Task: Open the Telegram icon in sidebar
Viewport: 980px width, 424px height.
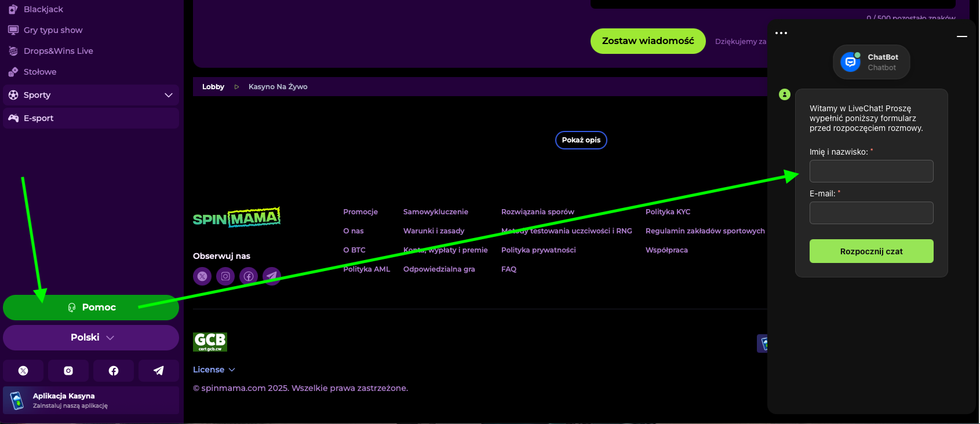Action: click(158, 371)
